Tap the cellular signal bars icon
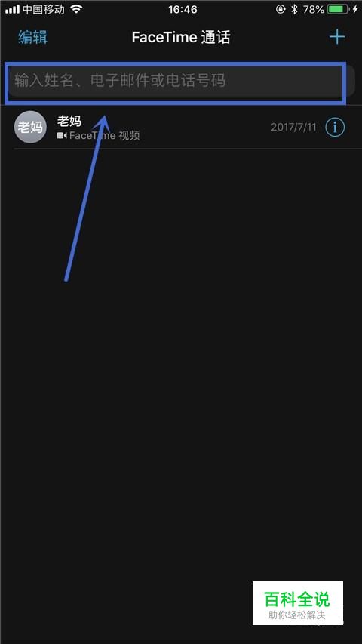 point(12,9)
